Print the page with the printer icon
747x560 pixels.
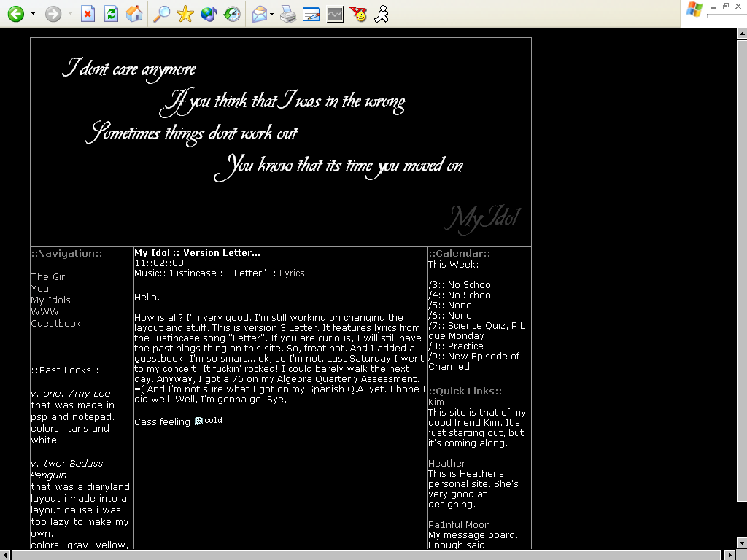pos(287,14)
